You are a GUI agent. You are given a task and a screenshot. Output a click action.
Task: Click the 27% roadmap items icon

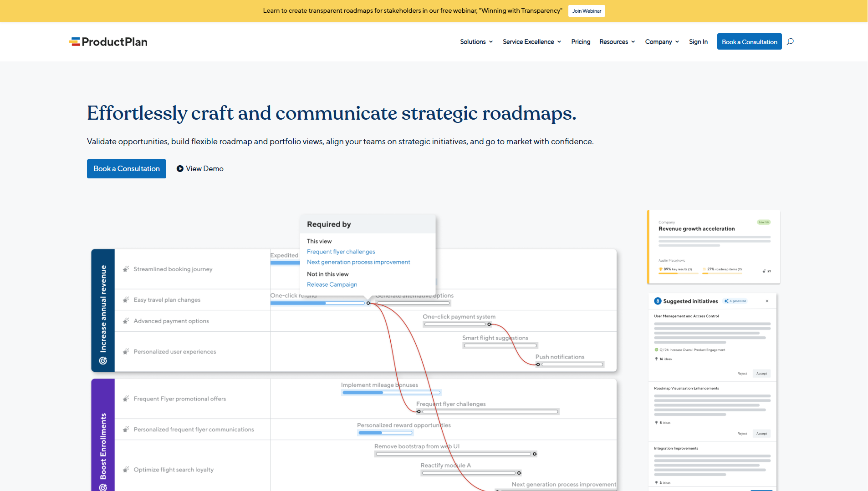pyautogui.click(x=705, y=269)
